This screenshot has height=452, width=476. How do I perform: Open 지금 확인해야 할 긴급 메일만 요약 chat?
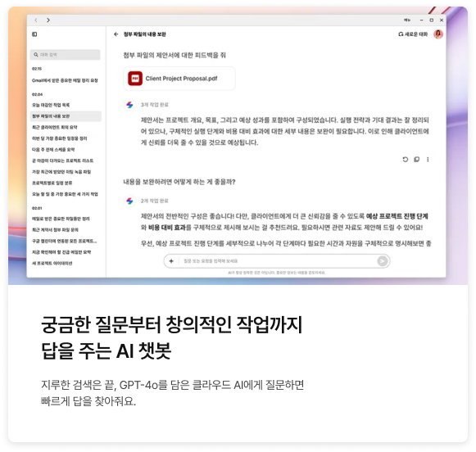pos(61,252)
